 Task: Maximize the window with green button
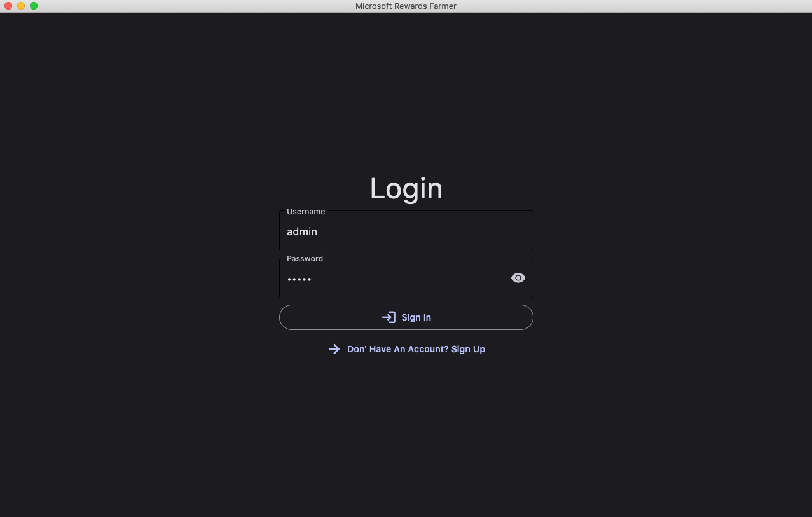click(x=34, y=6)
